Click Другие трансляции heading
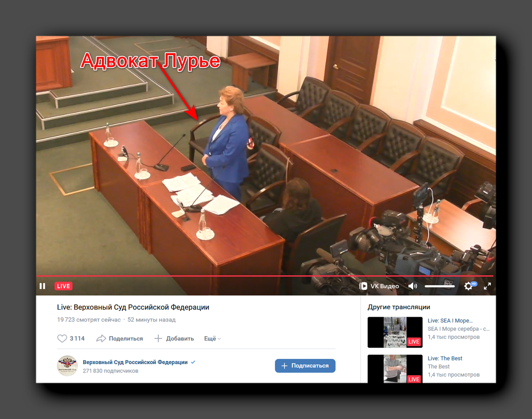 point(399,307)
